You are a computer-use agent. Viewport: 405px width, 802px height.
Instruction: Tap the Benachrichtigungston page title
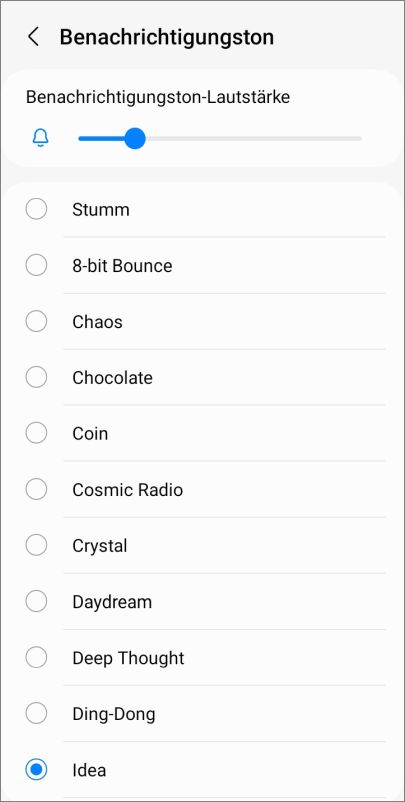[167, 37]
